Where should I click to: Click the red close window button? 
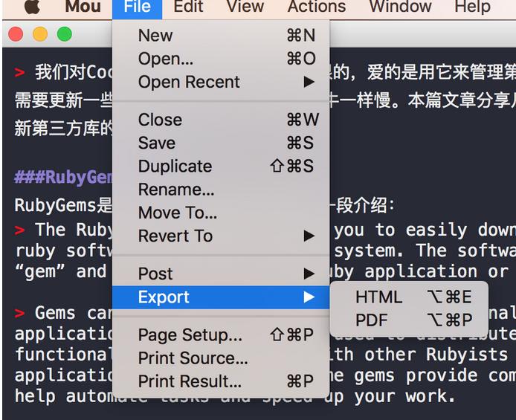pos(16,34)
